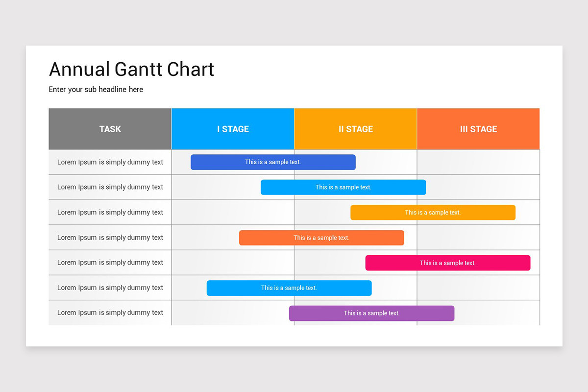This screenshot has width=588, height=392.
Task: Select the amber II STAGE header
Action: [x=355, y=129]
